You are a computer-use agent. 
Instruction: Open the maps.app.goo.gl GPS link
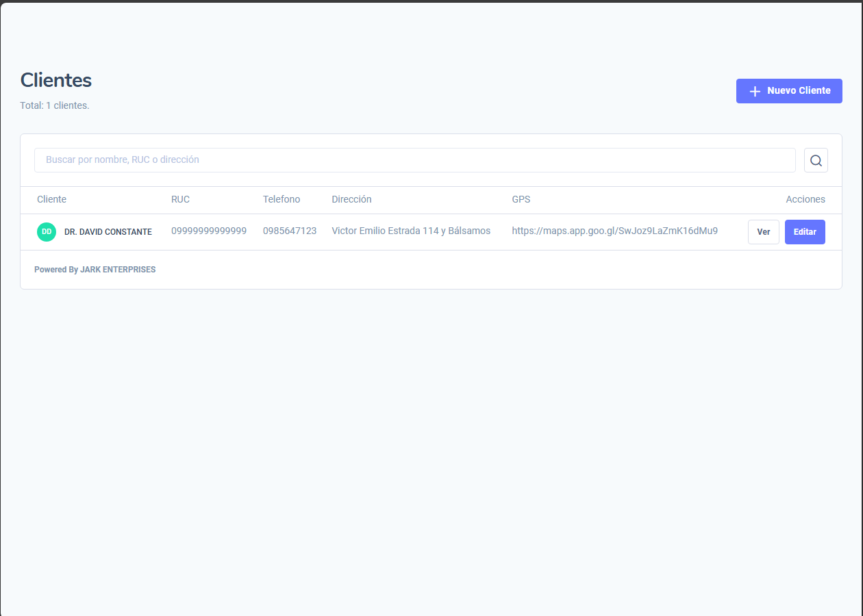pyautogui.click(x=614, y=231)
